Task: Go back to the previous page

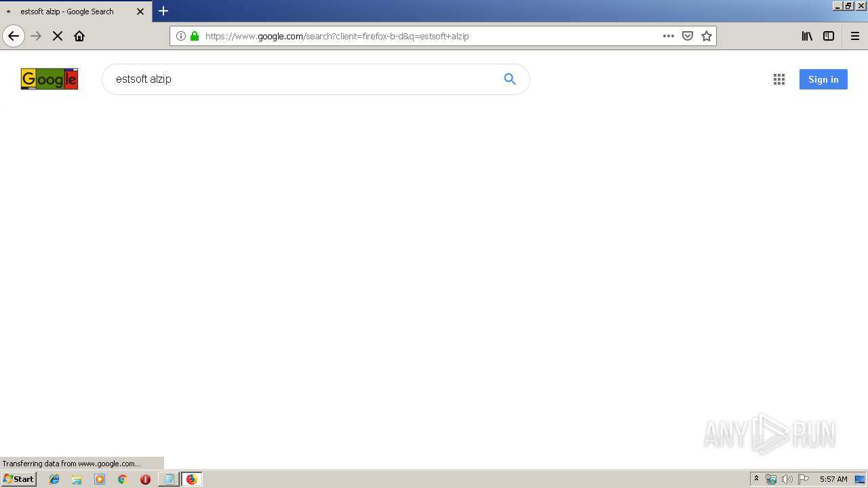Action: click(14, 36)
